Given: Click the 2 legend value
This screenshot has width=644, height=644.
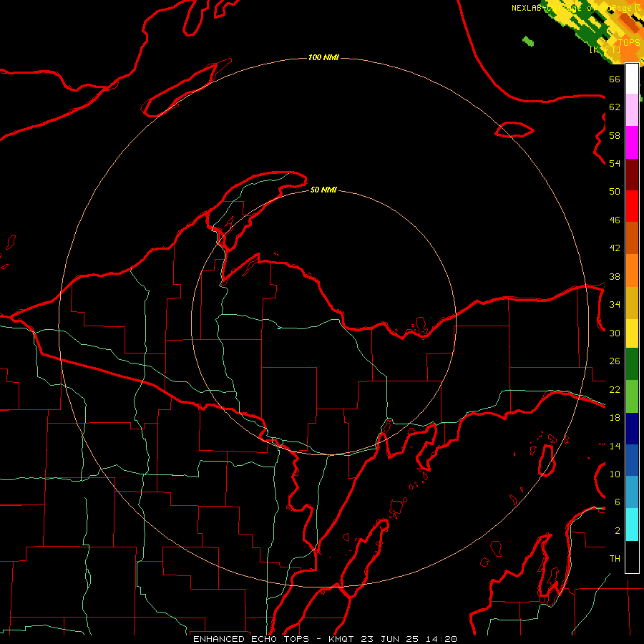Looking at the screenshot, I should (617, 531).
